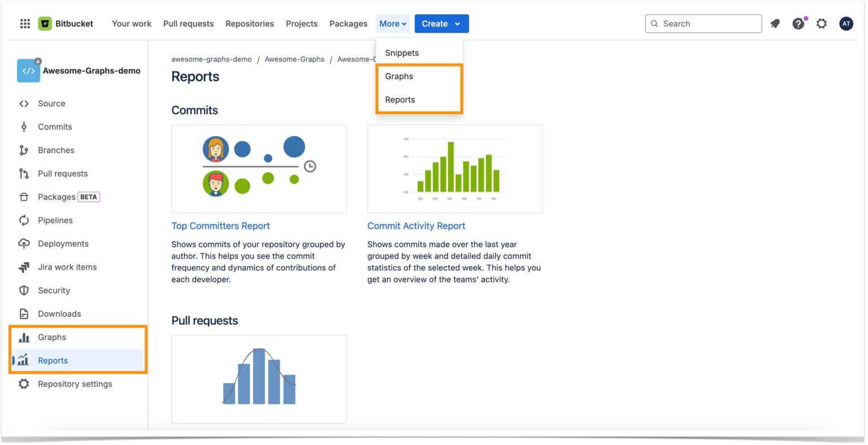Expand the More navigation dropdown
This screenshot has width=868, height=445.
[392, 23]
